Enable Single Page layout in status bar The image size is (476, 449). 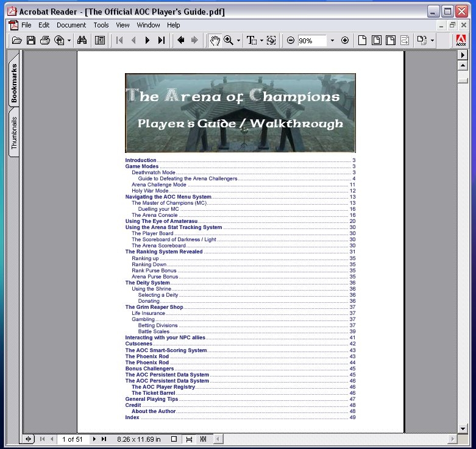point(174,439)
